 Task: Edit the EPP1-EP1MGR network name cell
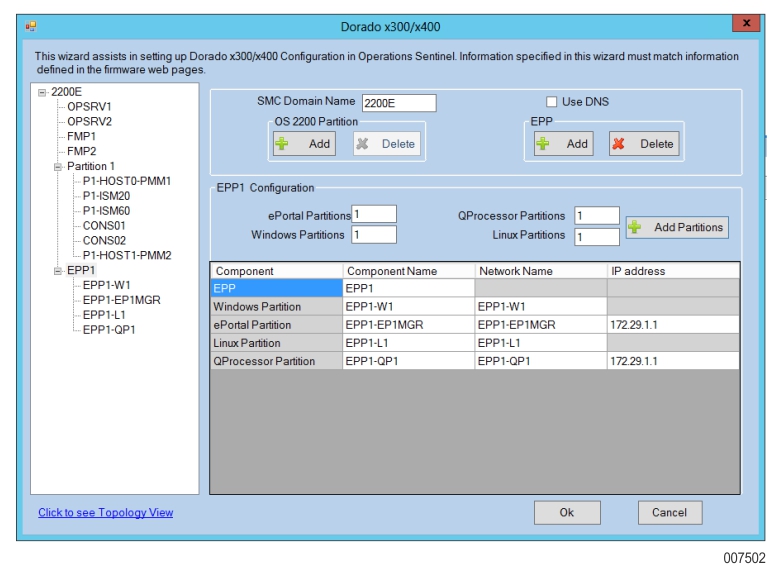(541, 325)
